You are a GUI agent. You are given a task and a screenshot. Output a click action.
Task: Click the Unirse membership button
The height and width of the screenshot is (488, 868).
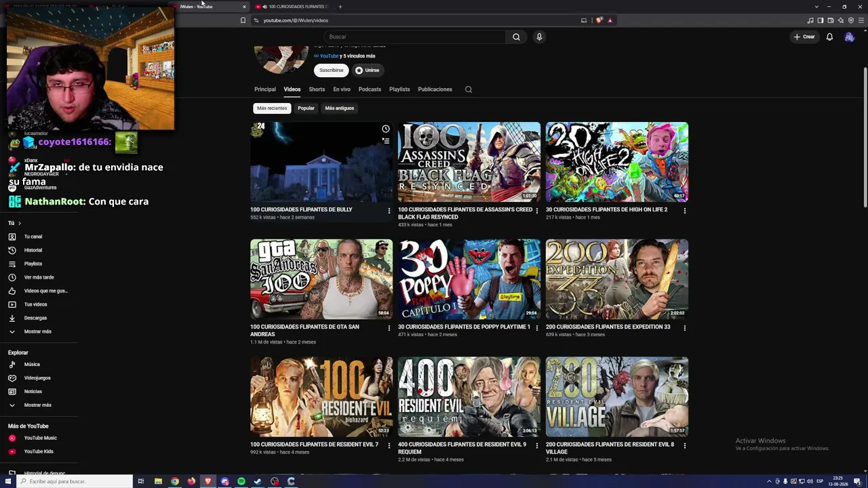368,70
